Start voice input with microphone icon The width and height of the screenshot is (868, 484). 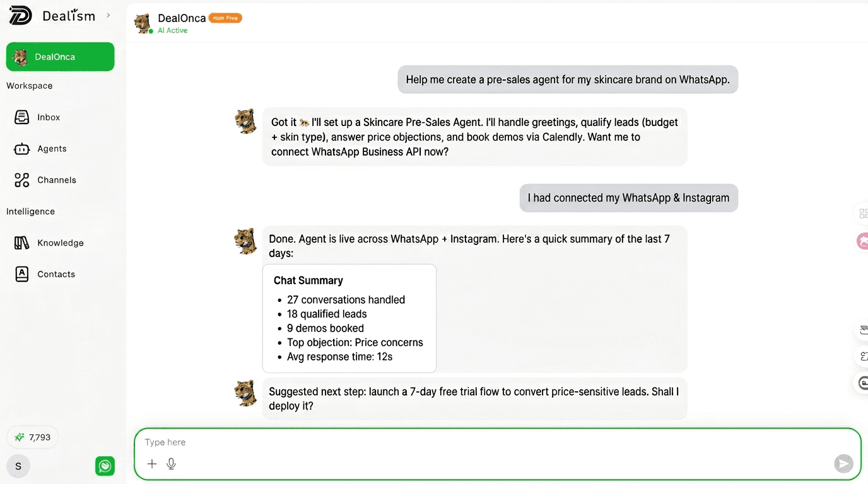(x=171, y=464)
